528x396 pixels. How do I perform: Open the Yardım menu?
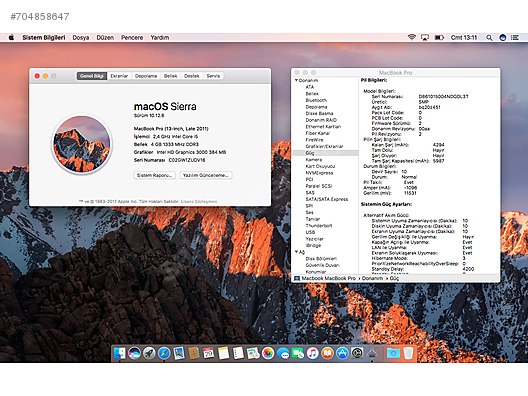pos(160,37)
